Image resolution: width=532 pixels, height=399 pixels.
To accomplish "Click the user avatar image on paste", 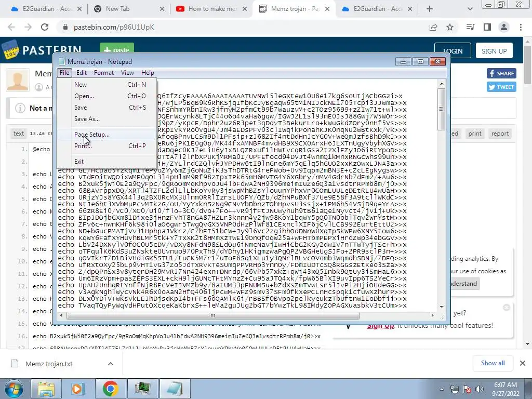I will (x=18, y=79).
